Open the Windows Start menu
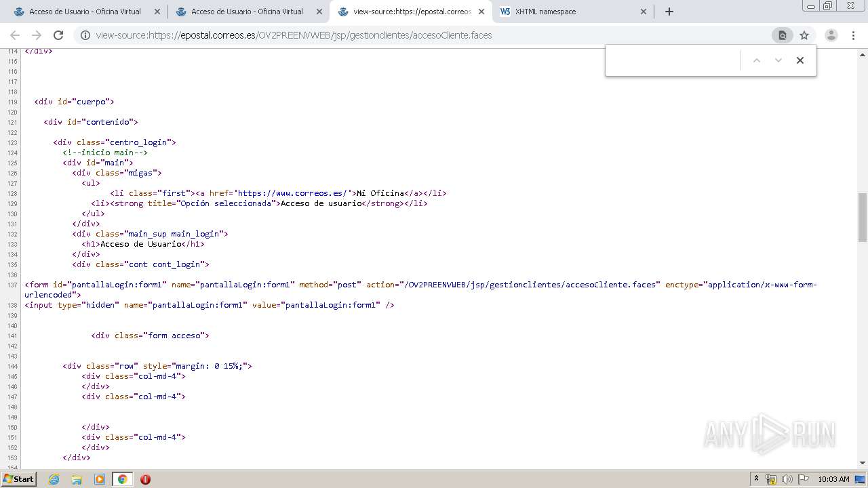868x488 pixels. [x=19, y=479]
